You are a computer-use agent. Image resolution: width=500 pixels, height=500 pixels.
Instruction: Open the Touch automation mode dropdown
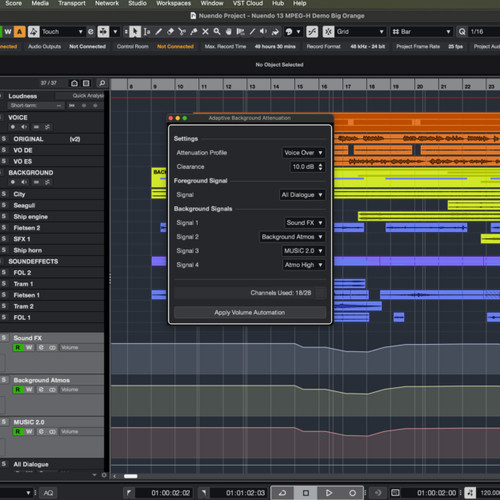[x=62, y=32]
